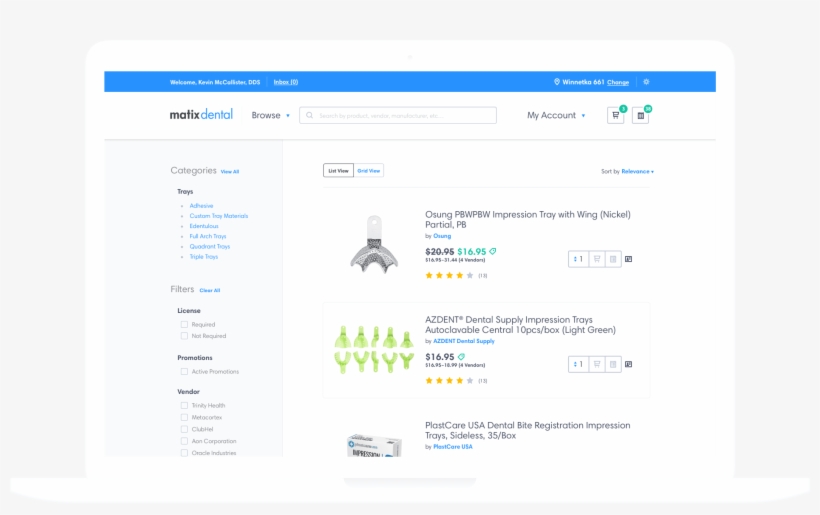Check the Not Required license filter
The height and width of the screenshot is (515, 820).
click(x=184, y=336)
